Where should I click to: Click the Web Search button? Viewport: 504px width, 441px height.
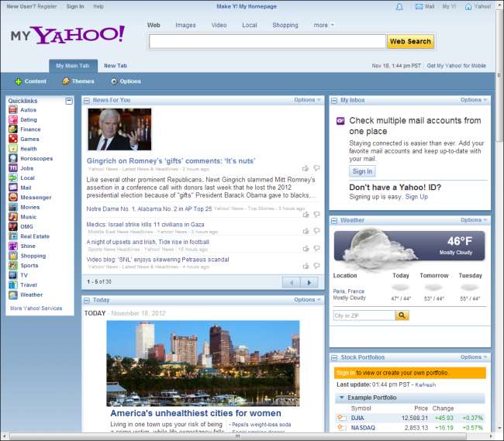coord(410,41)
